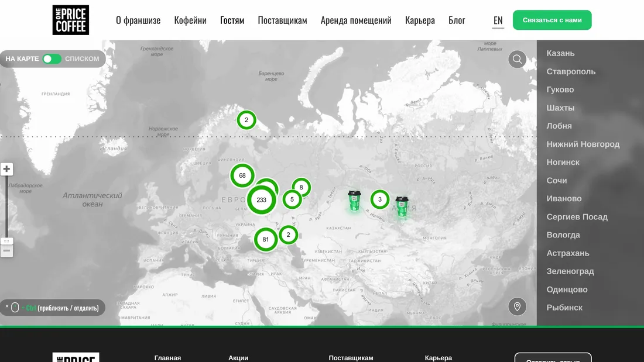Viewport: 644px width, 362px height.
Task: Click the Связаться с нами button
Action: (x=551, y=19)
